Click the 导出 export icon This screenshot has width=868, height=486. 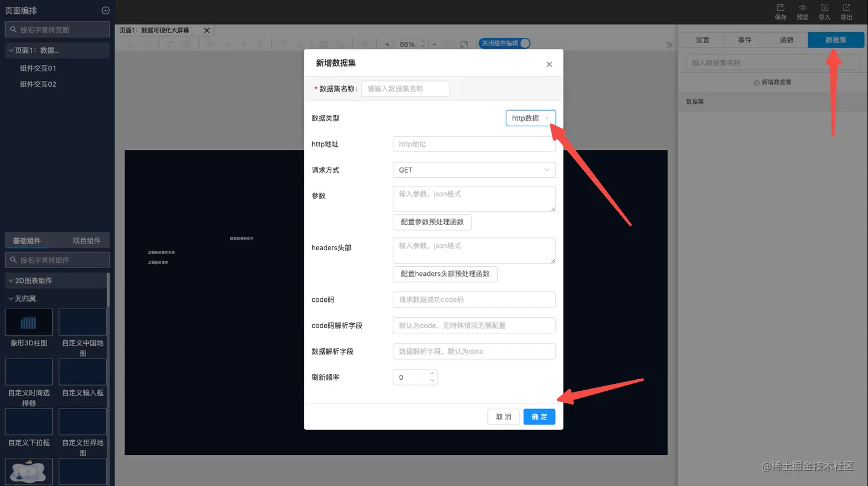click(847, 7)
